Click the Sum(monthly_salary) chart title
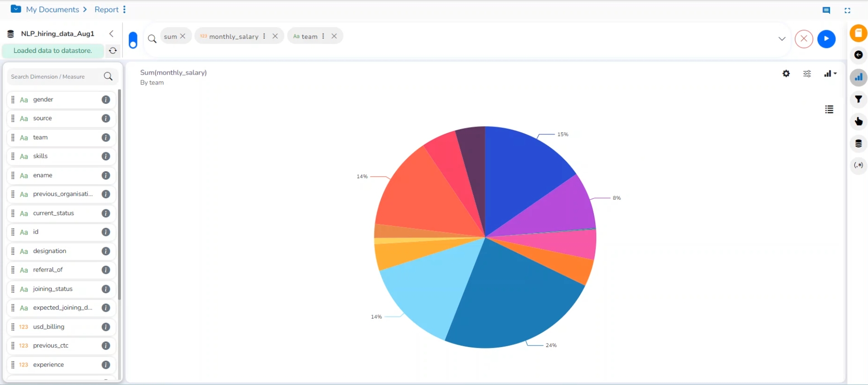Viewport: 868px width, 385px height. point(173,72)
